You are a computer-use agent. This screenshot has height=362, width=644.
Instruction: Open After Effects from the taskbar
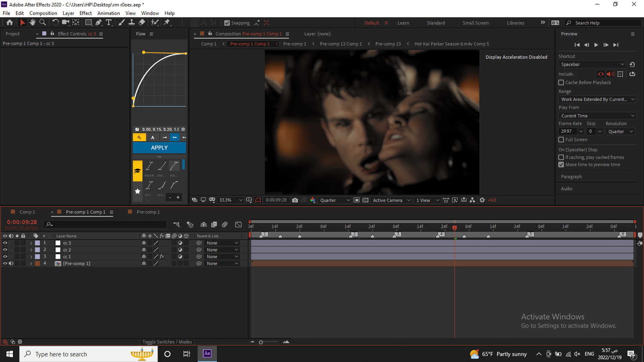coord(207,354)
